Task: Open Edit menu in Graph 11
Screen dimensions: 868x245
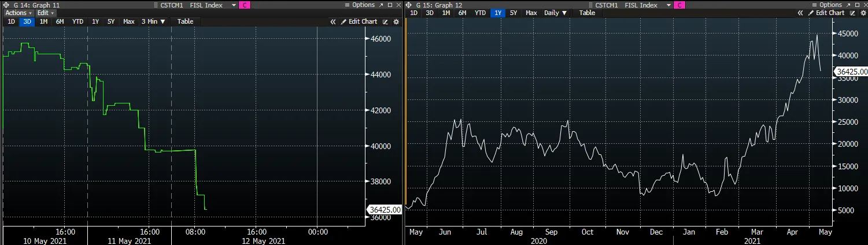Action: [x=46, y=13]
